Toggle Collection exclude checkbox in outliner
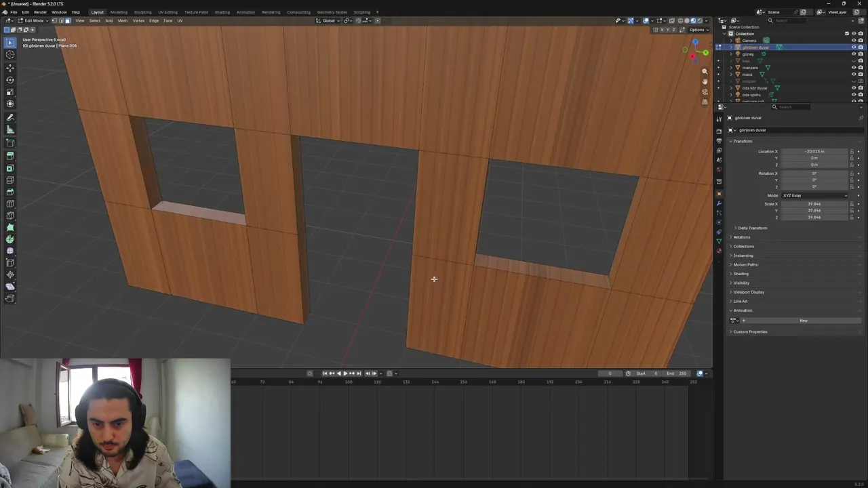The height and width of the screenshot is (488, 868). click(846, 34)
